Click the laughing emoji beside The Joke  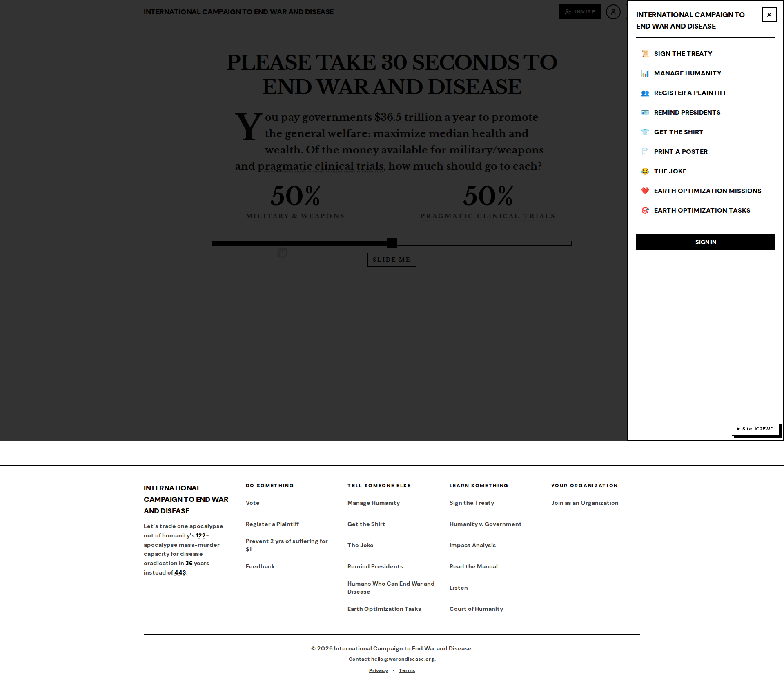click(x=645, y=171)
